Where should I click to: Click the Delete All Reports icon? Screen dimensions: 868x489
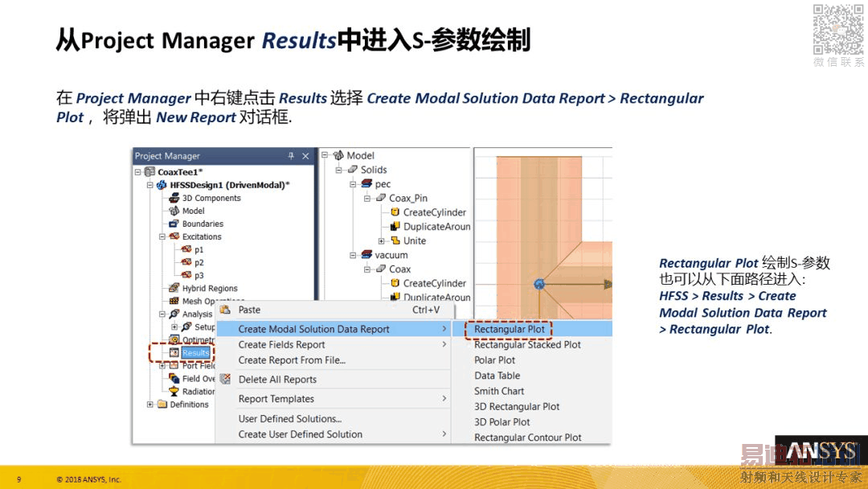click(x=225, y=379)
